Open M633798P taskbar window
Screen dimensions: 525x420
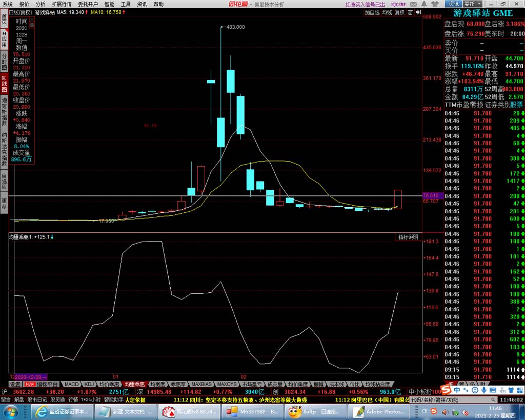pyautogui.click(x=252, y=412)
